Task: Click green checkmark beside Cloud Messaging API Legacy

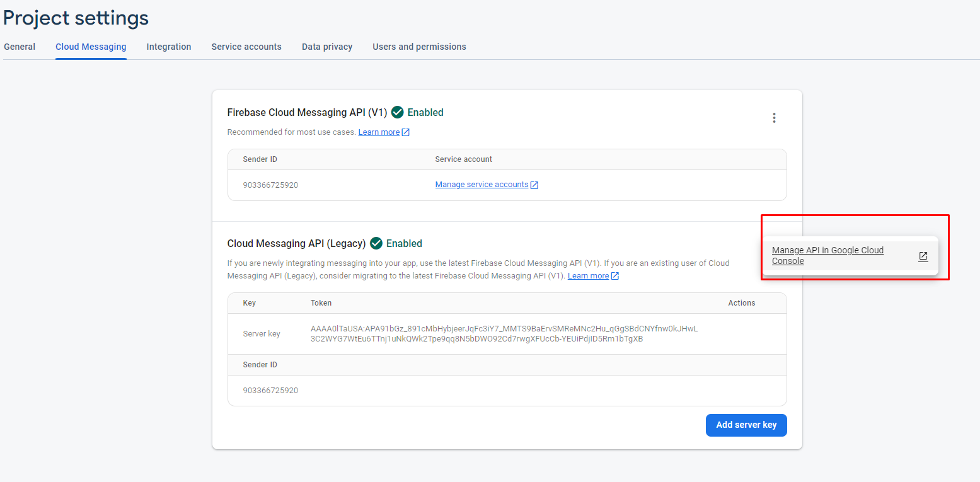Action: (376, 243)
